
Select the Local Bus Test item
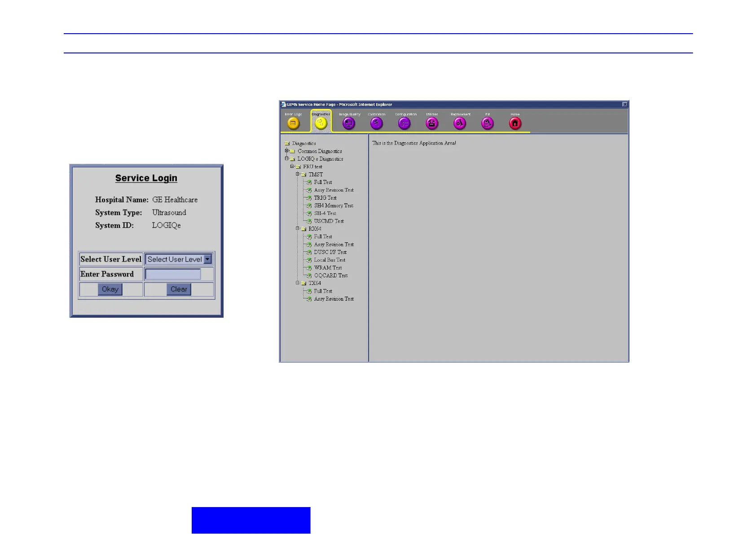tap(330, 260)
